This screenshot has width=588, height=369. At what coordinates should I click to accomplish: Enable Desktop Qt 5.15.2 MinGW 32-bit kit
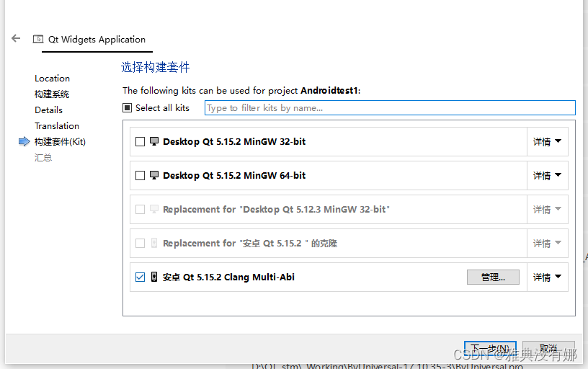[140, 142]
